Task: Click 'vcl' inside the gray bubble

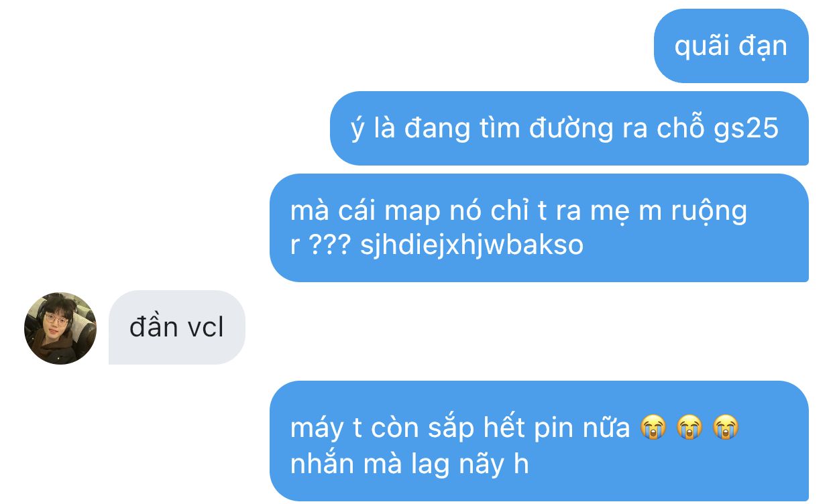Action: pos(205,328)
